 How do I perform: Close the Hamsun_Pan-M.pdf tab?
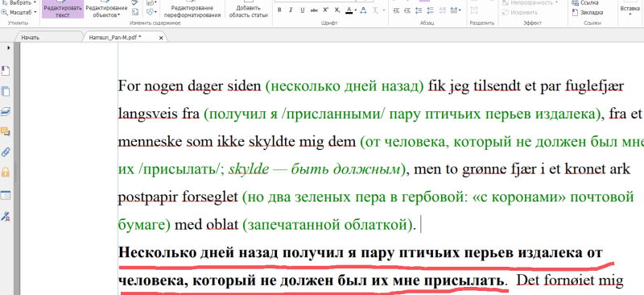point(161,38)
